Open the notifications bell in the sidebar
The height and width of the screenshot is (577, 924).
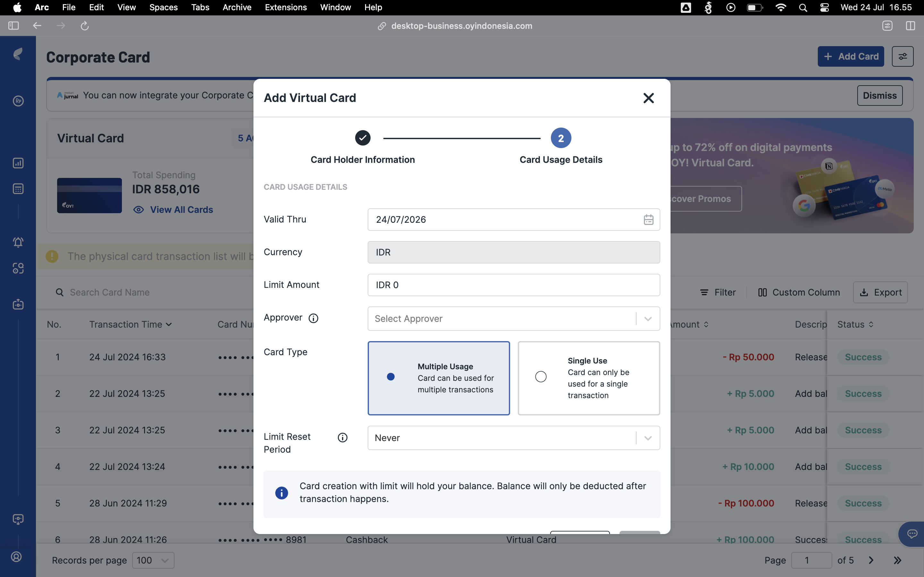click(x=18, y=242)
